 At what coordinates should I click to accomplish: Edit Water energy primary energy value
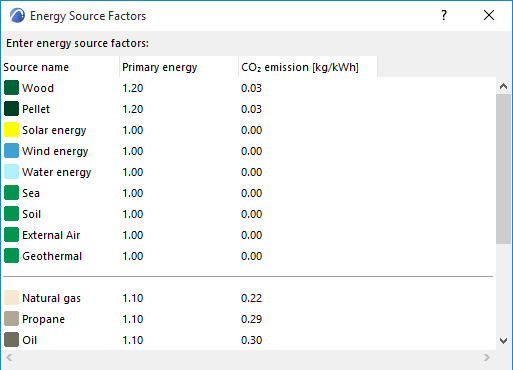[133, 172]
